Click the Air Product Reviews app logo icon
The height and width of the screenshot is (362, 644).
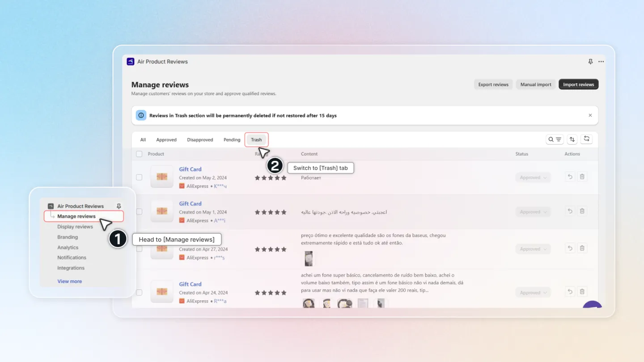(131, 62)
